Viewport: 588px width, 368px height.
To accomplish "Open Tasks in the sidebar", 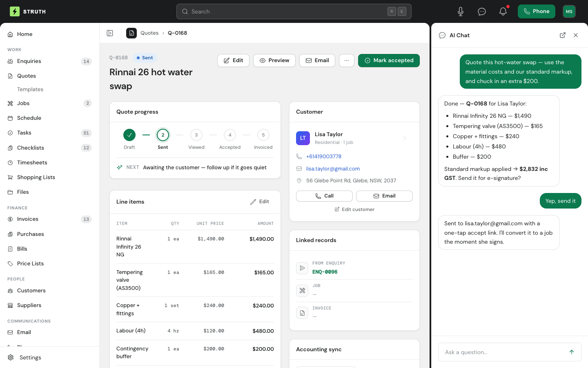I will 49,133.
